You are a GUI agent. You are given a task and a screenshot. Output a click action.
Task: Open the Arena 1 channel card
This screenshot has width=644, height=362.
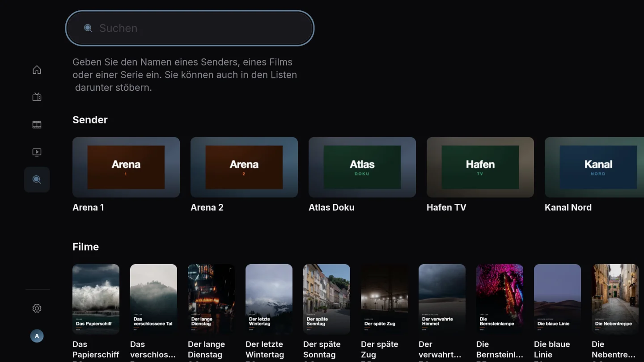coord(126,167)
